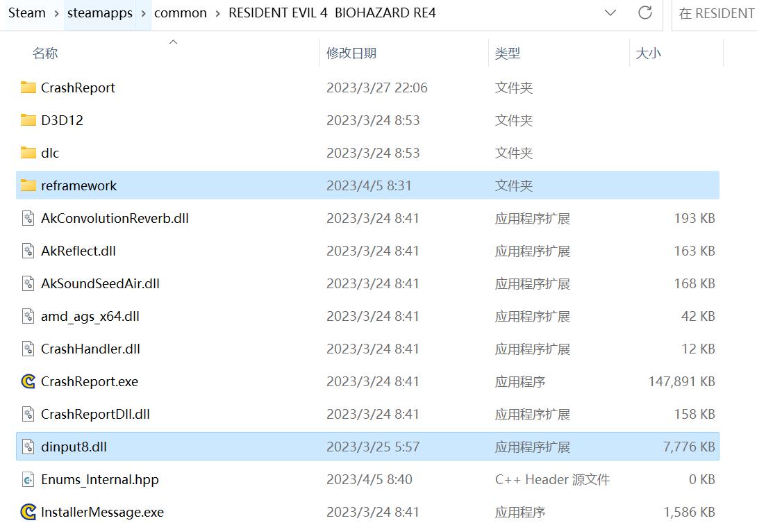Select the dlc folder name
The height and width of the screenshot is (532, 757).
pyautogui.click(x=50, y=153)
